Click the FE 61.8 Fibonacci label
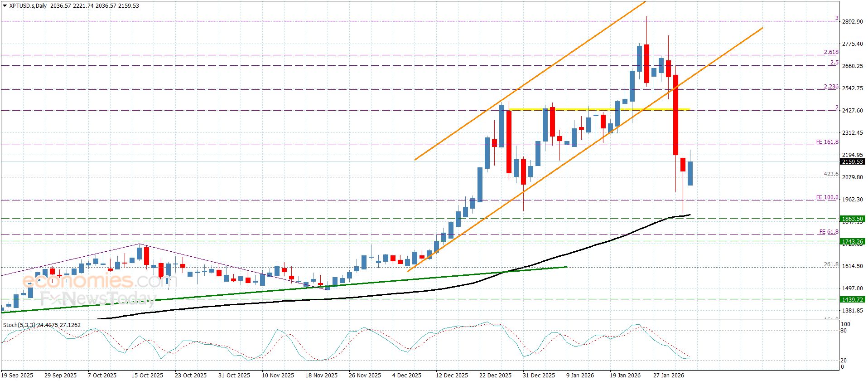Viewport: 868px width, 381px height. coord(828,232)
